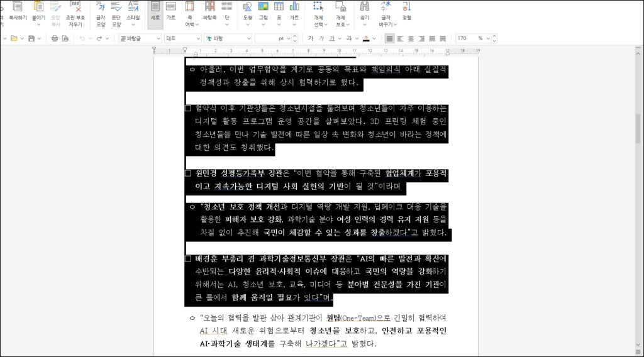The height and width of the screenshot is (357, 644).
Task: Expand the open-folder dropdown arrow
Action: [22, 38]
